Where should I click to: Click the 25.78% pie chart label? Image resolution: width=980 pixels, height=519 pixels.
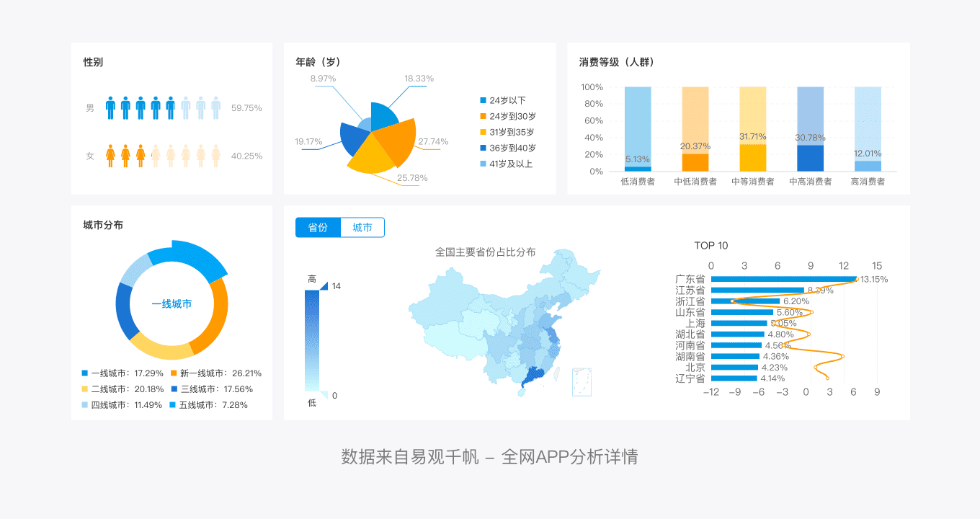click(412, 178)
